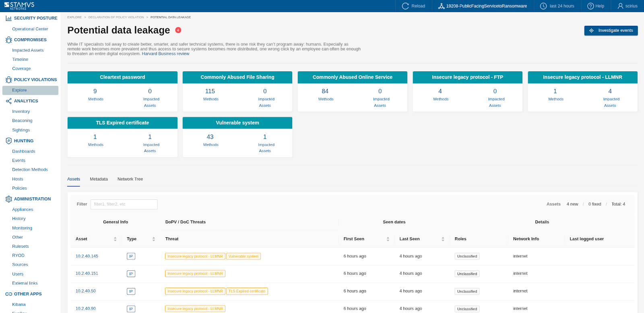Viewport: 644px width, 313px height.
Task: Click the clock icon for time range
Action: 543,6
